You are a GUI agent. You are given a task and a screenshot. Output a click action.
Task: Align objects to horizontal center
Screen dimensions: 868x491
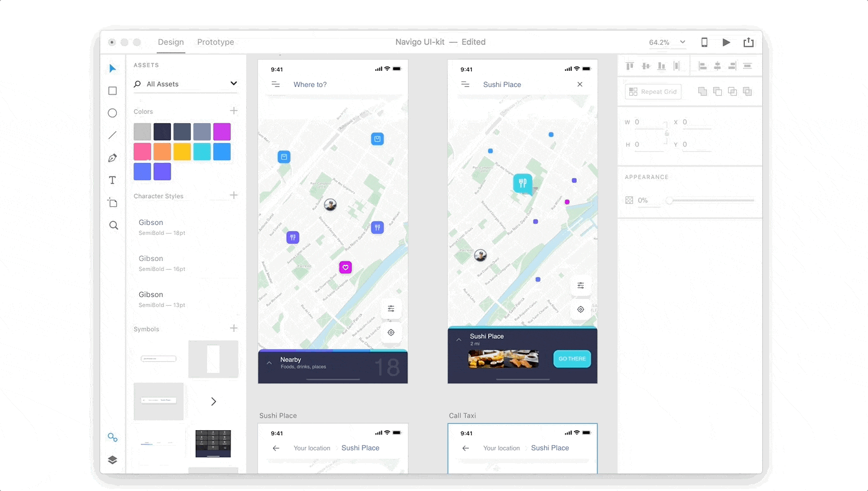click(718, 66)
